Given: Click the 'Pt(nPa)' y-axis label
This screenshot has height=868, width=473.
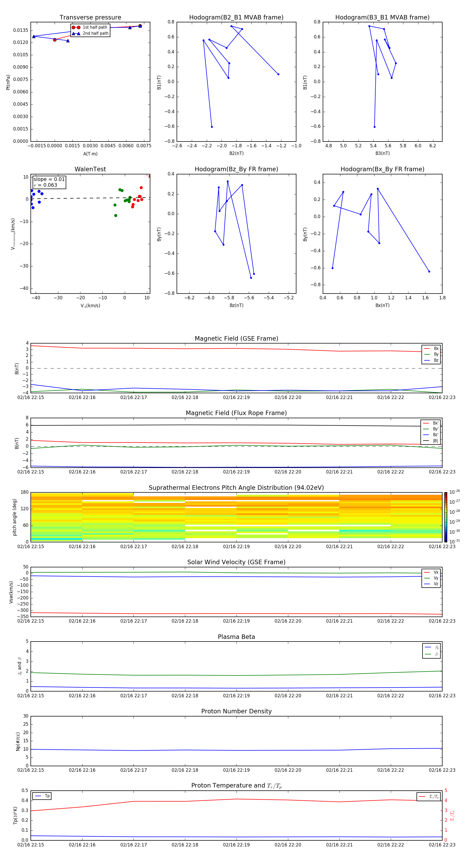Looking at the screenshot, I should pos(8,82).
